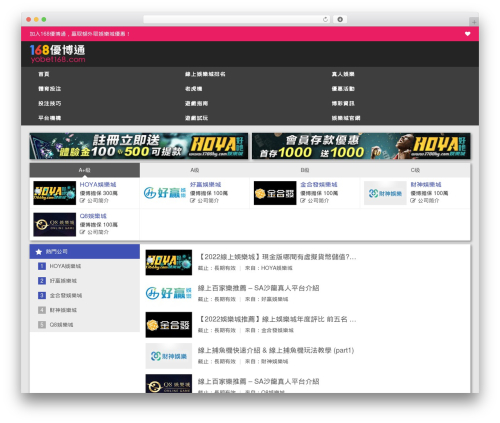This screenshot has height=423, width=500.
Task: Click the rank 5 badge for Q8娛樂城
Action: click(x=42, y=325)
